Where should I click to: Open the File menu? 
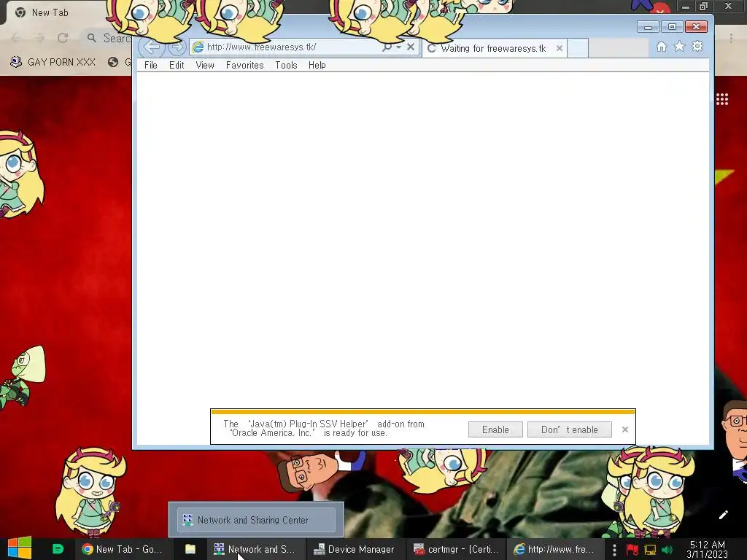coord(150,65)
